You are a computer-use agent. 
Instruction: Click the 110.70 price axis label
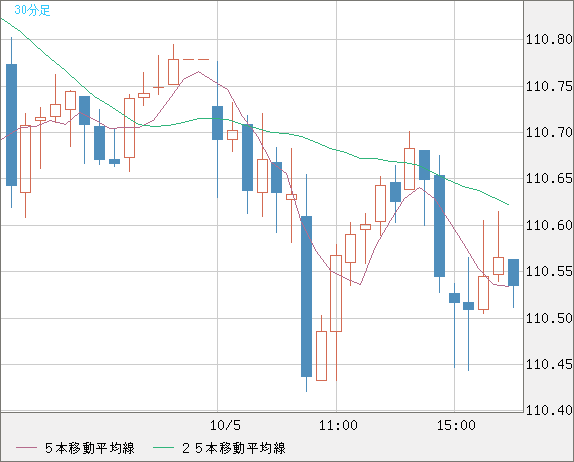[x=549, y=132]
